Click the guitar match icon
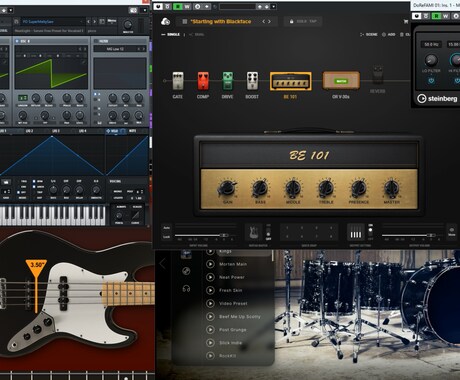 pyautogui.click(x=254, y=232)
